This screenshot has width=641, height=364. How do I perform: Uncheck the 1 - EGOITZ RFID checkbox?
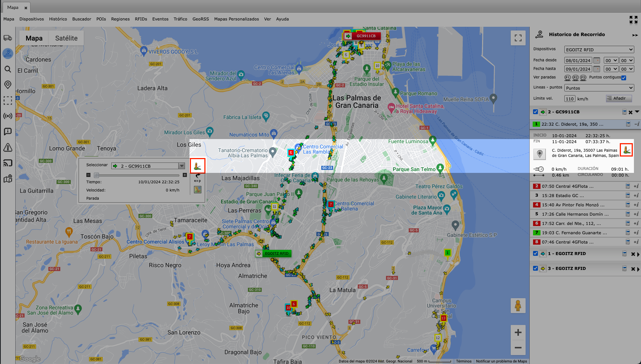tap(535, 254)
